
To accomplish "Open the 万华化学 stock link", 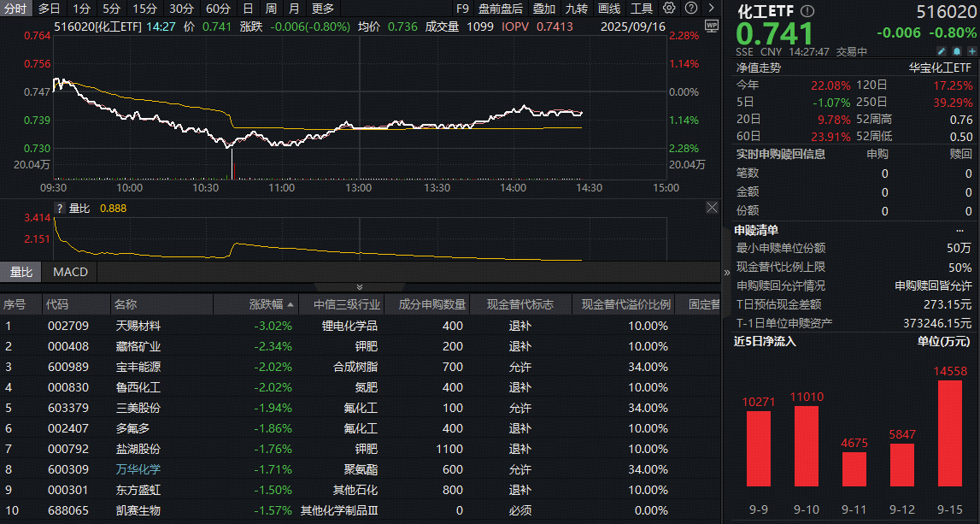I will [x=139, y=469].
